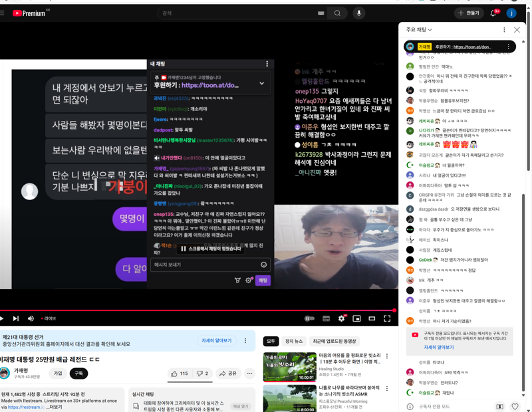Open the 가재명 channel name link

tap(21, 371)
